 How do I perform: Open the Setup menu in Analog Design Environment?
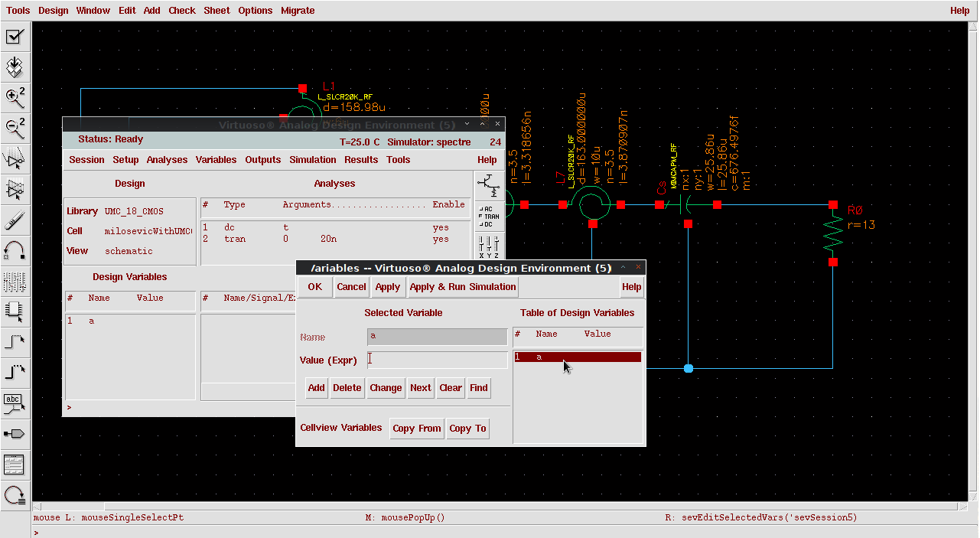point(125,160)
